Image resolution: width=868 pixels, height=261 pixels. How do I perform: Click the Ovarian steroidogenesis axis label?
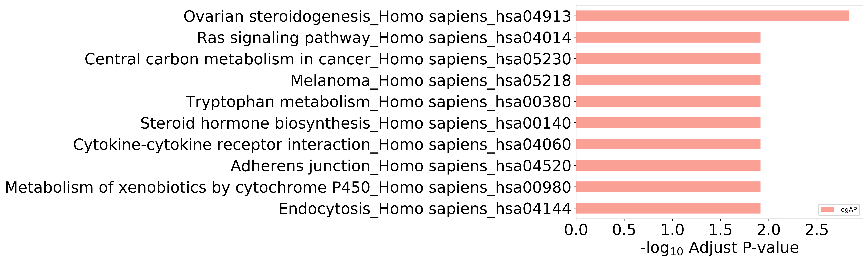(377, 16)
